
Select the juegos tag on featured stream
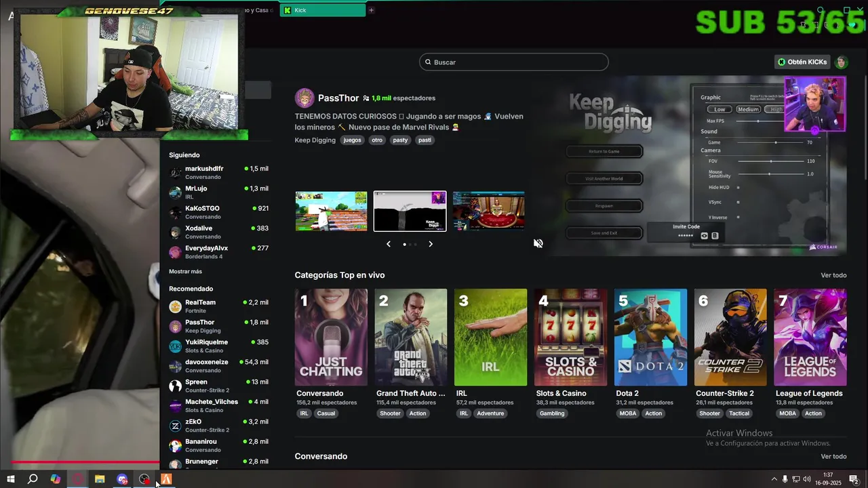pyautogui.click(x=352, y=140)
